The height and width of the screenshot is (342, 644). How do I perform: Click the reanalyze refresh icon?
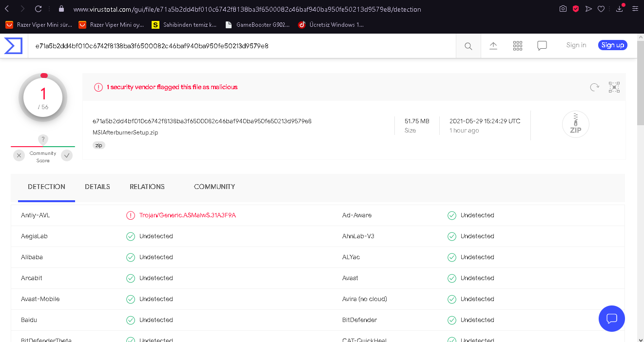594,87
